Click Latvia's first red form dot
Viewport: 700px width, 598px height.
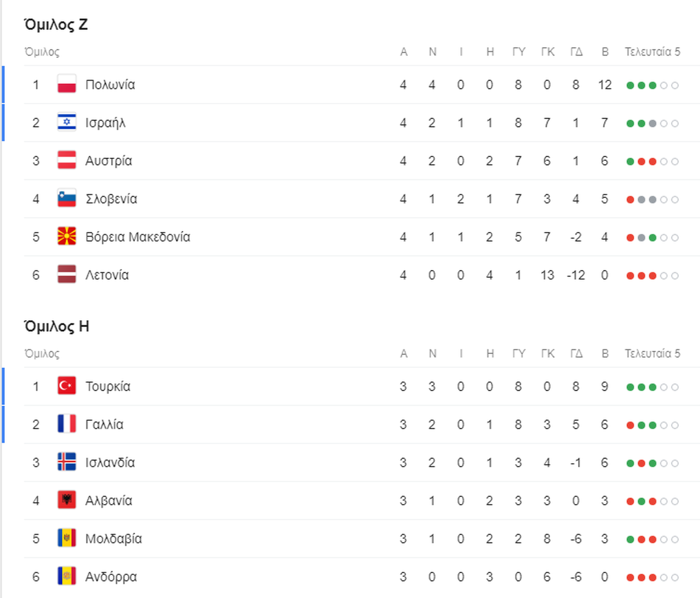coord(630,276)
